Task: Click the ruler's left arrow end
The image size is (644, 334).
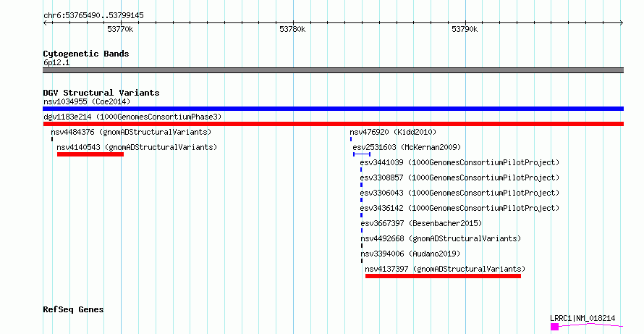Action: coord(45,23)
